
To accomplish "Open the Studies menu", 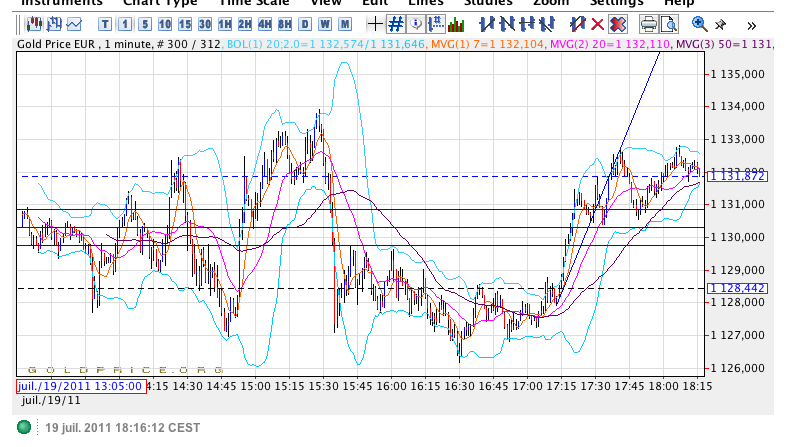I will 489,3.
